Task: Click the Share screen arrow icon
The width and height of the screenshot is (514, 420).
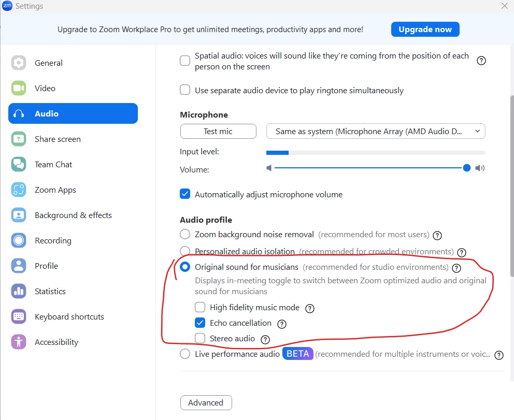Action: (x=19, y=139)
